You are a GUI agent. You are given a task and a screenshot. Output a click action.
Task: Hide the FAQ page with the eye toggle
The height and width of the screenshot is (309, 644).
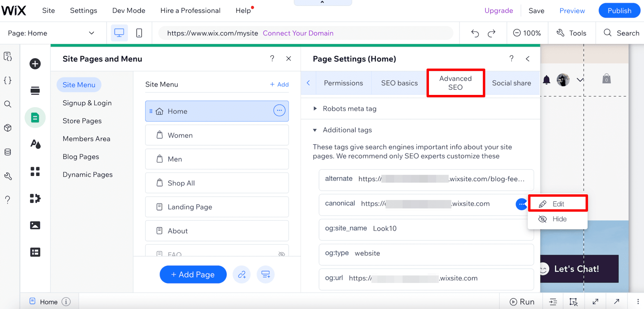point(281,254)
